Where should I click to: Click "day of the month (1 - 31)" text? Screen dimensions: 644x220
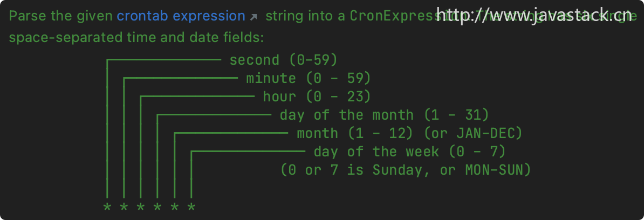(x=385, y=115)
